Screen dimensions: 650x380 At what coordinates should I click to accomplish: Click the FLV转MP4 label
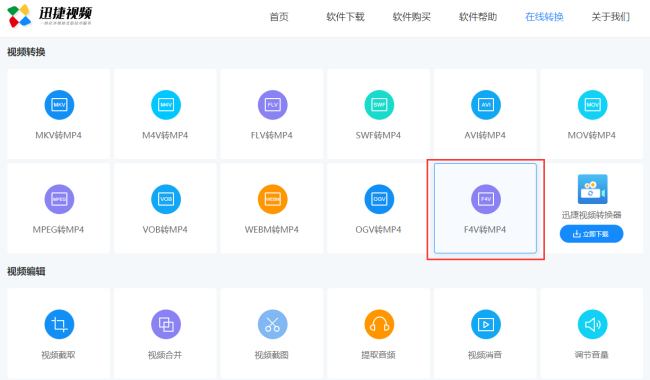pyautogui.click(x=272, y=136)
